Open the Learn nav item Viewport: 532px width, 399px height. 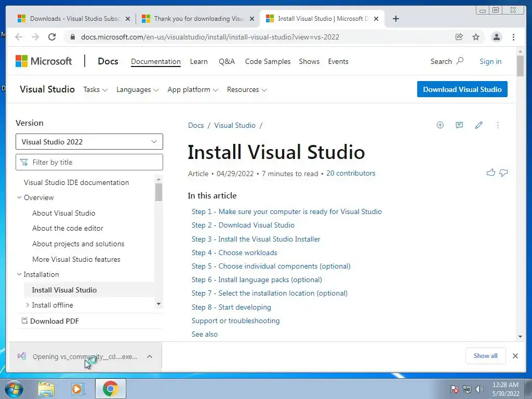click(199, 61)
